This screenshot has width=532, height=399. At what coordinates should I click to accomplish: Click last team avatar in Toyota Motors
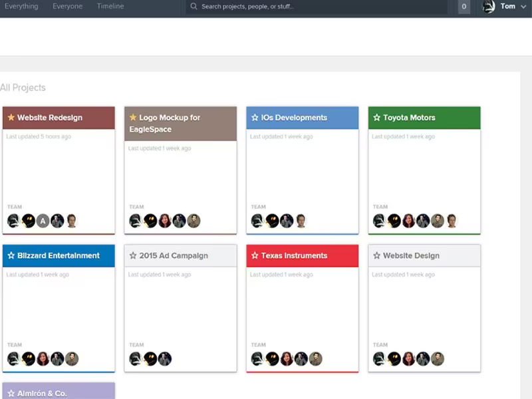[x=452, y=221]
